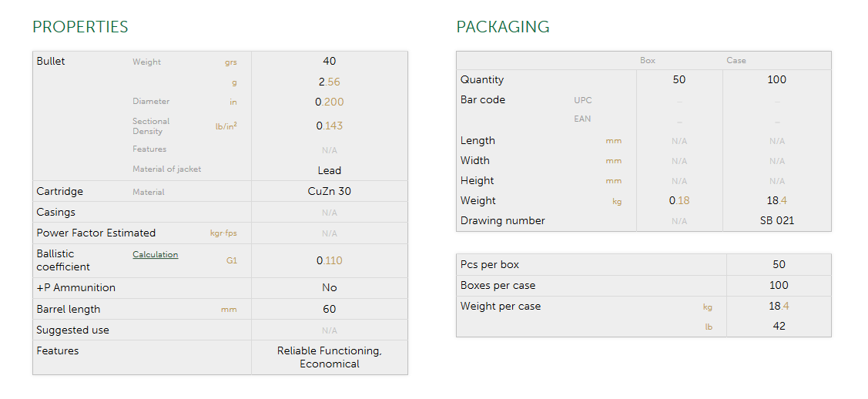Click the Sectional Density value 0.143
The image size is (868, 399).
point(330,126)
